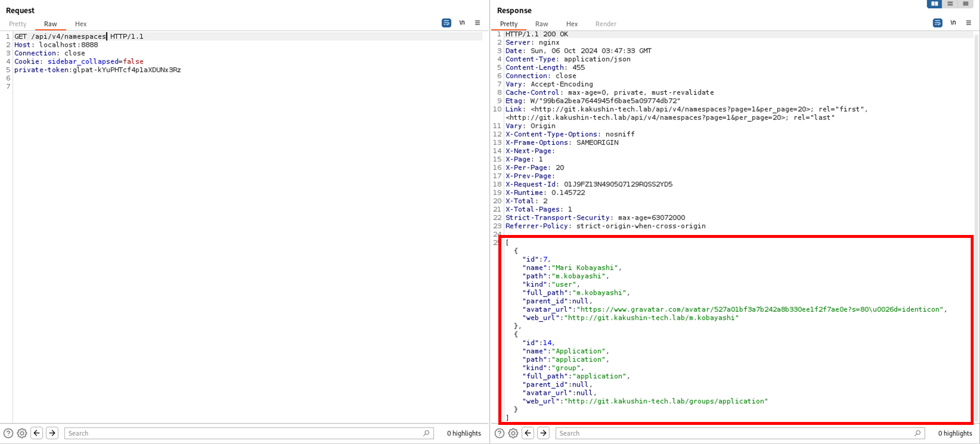Open Response search settings gear
This screenshot has height=444, width=980.
tap(513, 433)
